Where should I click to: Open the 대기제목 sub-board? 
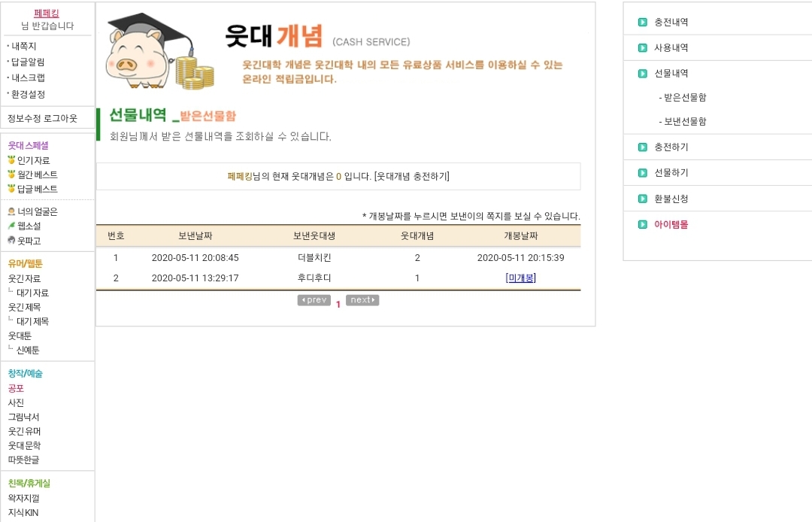coord(32,322)
